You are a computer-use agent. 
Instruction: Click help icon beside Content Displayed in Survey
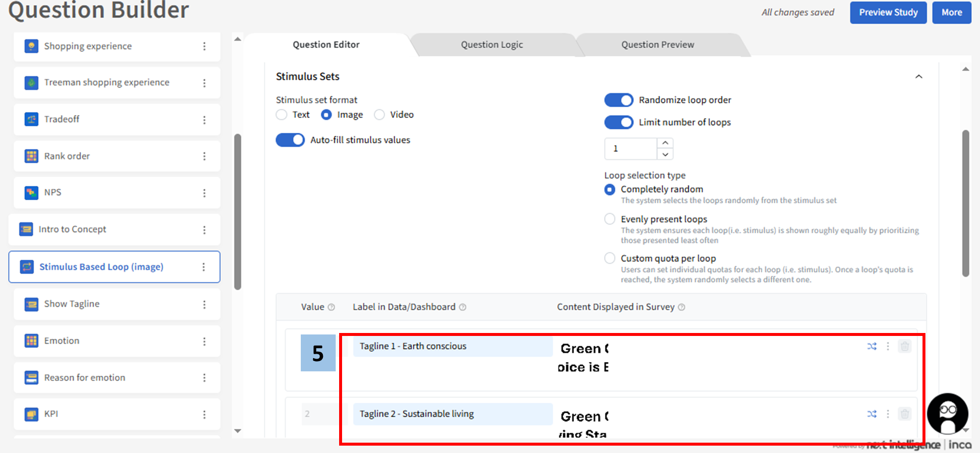click(x=682, y=307)
